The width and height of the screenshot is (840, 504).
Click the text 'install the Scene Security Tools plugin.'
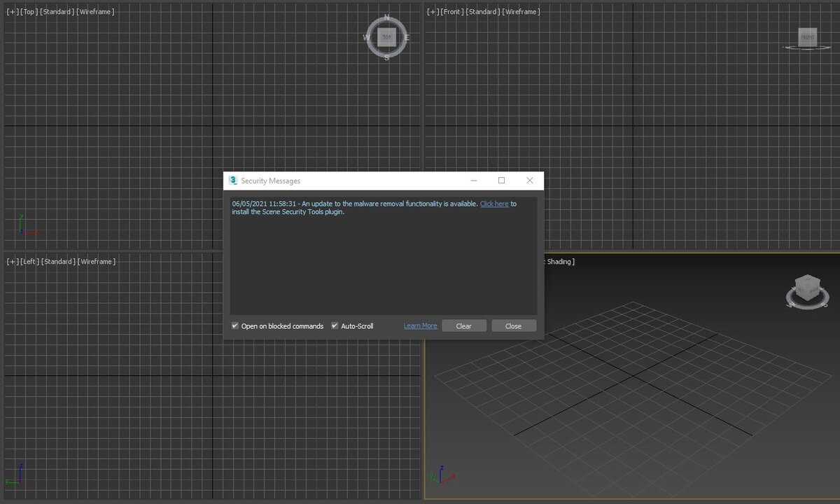point(288,211)
